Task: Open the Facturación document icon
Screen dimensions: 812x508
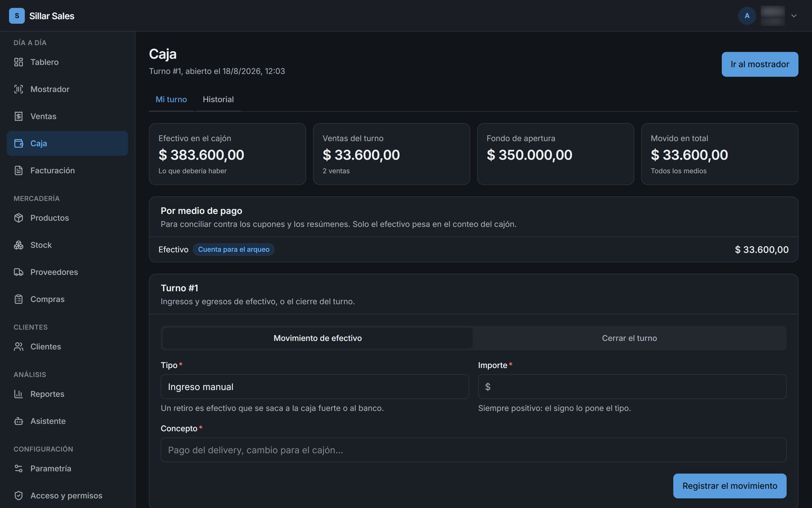Action: (x=18, y=170)
